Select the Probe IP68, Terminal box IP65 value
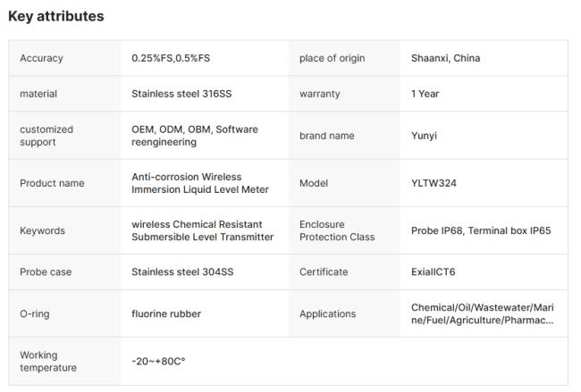The image size is (581, 392). click(x=481, y=230)
